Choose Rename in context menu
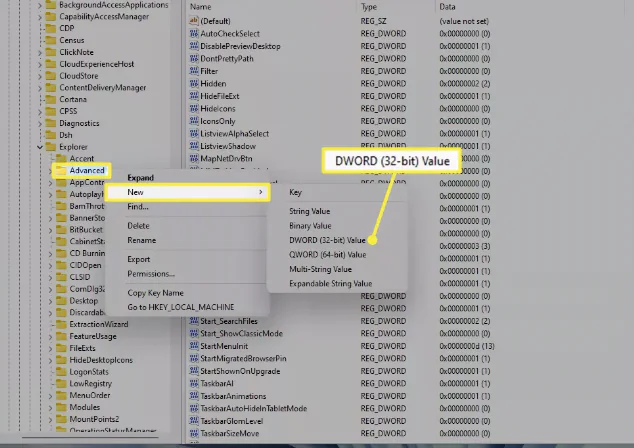This screenshot has width=634, height=448. pyautogui.click(x=142, y=240)
